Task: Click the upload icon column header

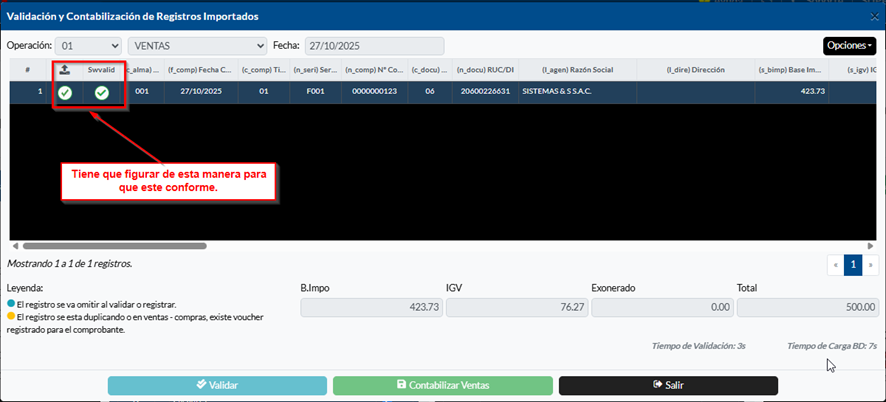Action: click(x=65, y=69)
